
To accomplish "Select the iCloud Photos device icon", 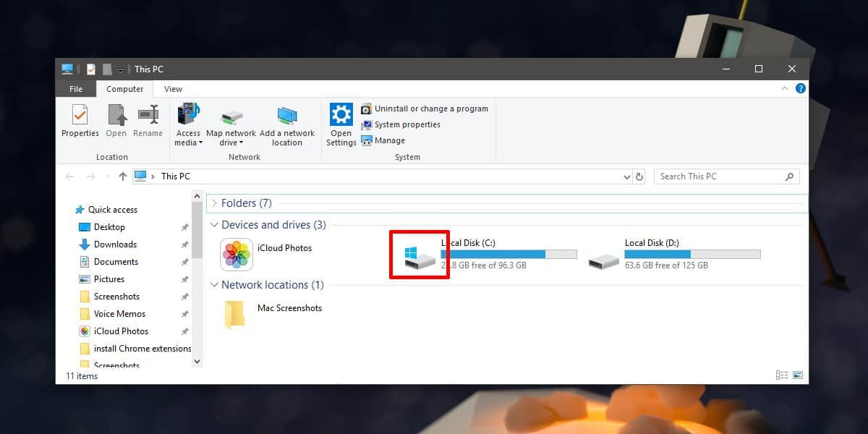I will coord(237,254).
